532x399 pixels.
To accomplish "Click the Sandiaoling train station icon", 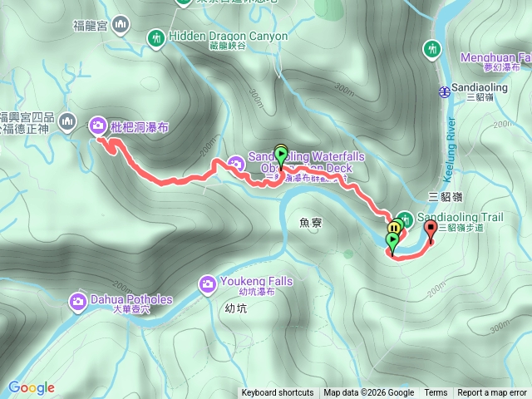I will [x=444, y=91].
